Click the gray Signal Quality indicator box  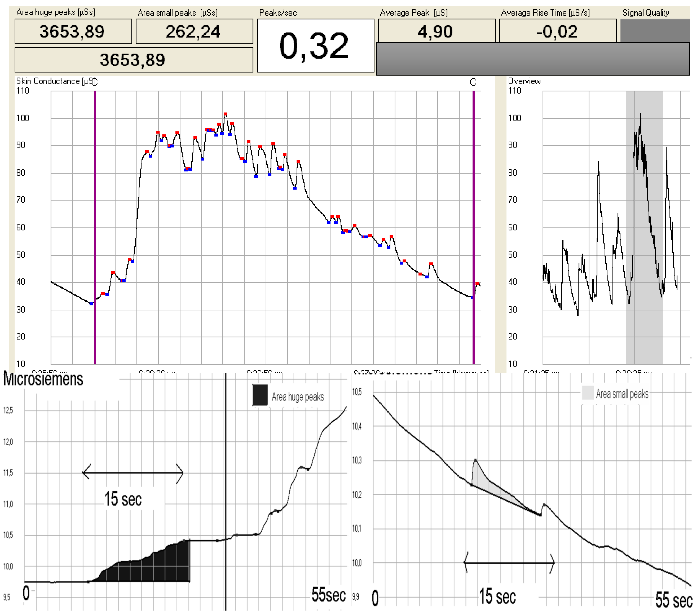[x=654, y=31]
